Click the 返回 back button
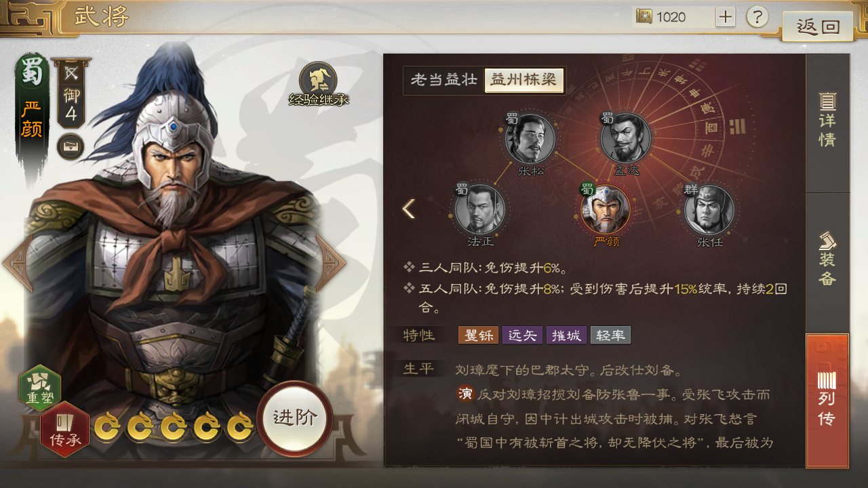 point(818,26)
